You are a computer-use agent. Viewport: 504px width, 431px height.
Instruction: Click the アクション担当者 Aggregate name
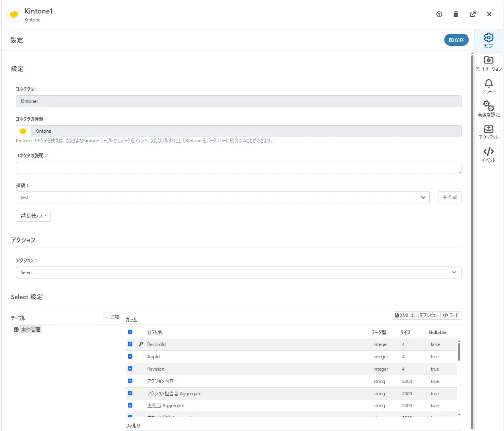pos(174,394)
